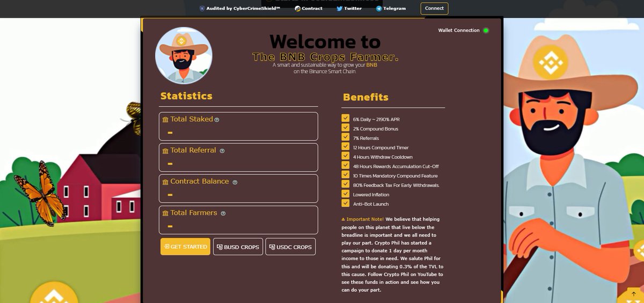The image size is (644, 303).
Task: Open the Twitter link in the header
Action: point(349,9)
